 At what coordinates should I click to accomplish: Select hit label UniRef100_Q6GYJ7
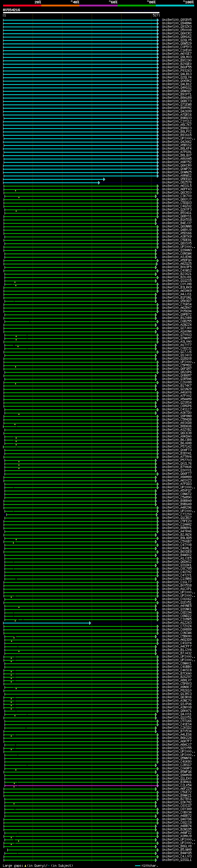[x=177, y=200]
